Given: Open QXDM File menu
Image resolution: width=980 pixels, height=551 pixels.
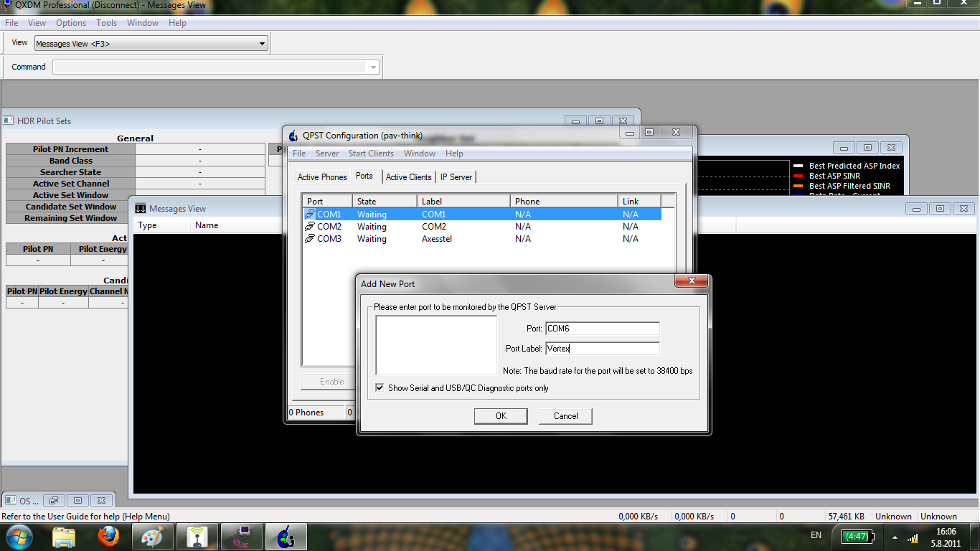Looking at the screenshot, I should 11,23.
